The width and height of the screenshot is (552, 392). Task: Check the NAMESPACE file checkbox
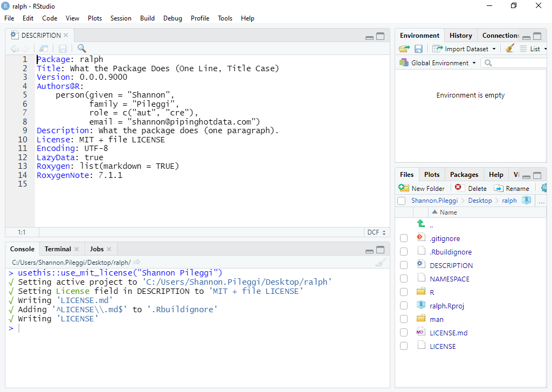click(x=404, y=279)
